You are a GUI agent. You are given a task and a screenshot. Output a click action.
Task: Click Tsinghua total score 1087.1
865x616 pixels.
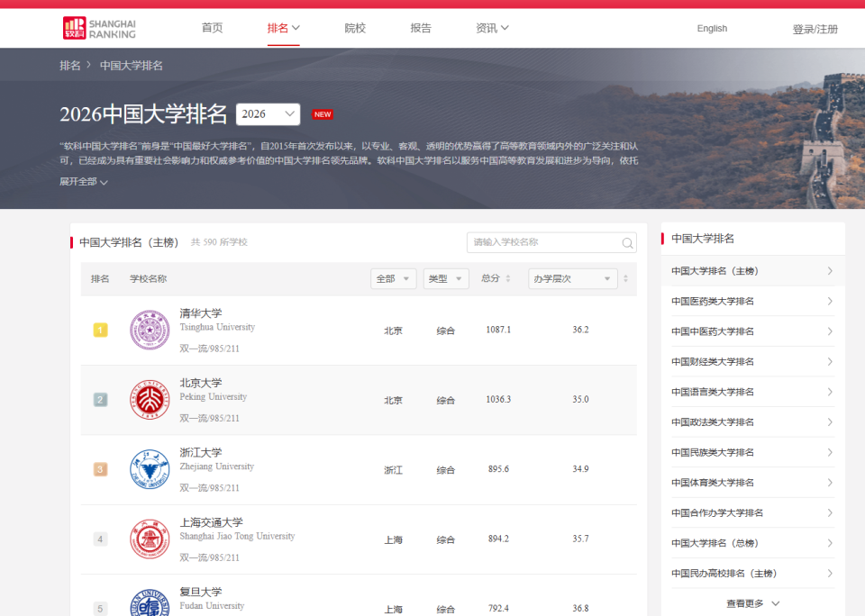pyautogui.click(x=498, y=330)
